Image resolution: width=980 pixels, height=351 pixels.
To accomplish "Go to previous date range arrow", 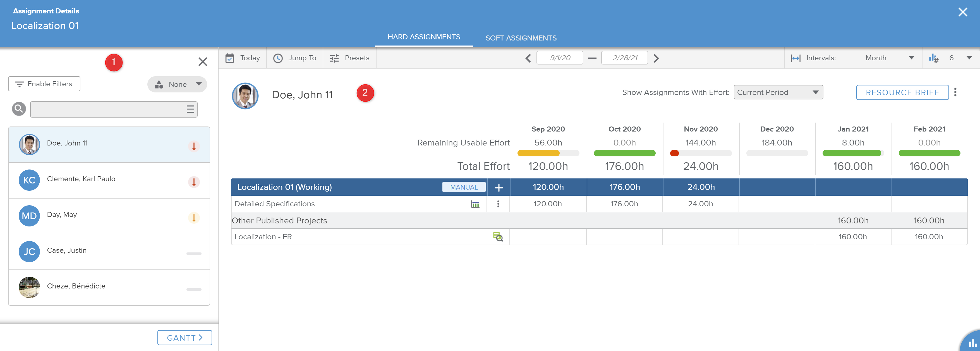I will click(528, 58).
